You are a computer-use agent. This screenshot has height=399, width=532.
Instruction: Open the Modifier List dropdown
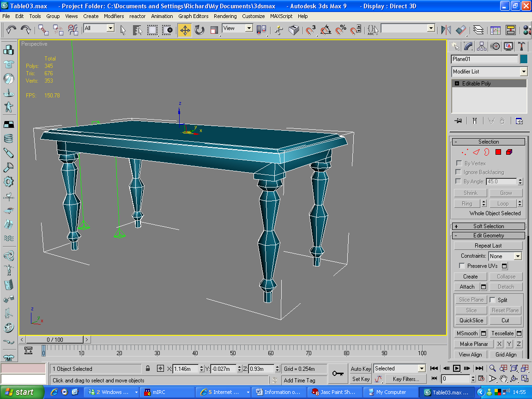click(489, 71)
